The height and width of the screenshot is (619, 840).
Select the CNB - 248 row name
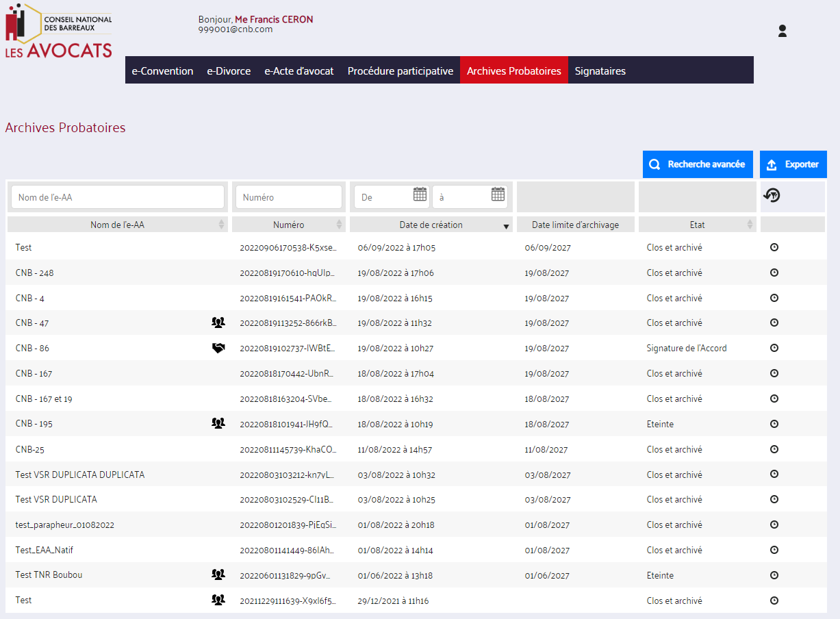click(x=35, y=273)
